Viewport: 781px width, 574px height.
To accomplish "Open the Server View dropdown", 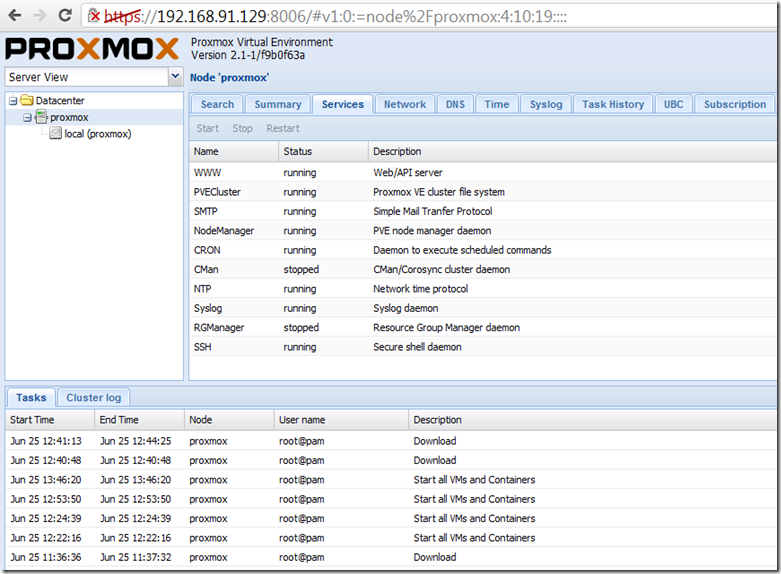I will 175,77.
